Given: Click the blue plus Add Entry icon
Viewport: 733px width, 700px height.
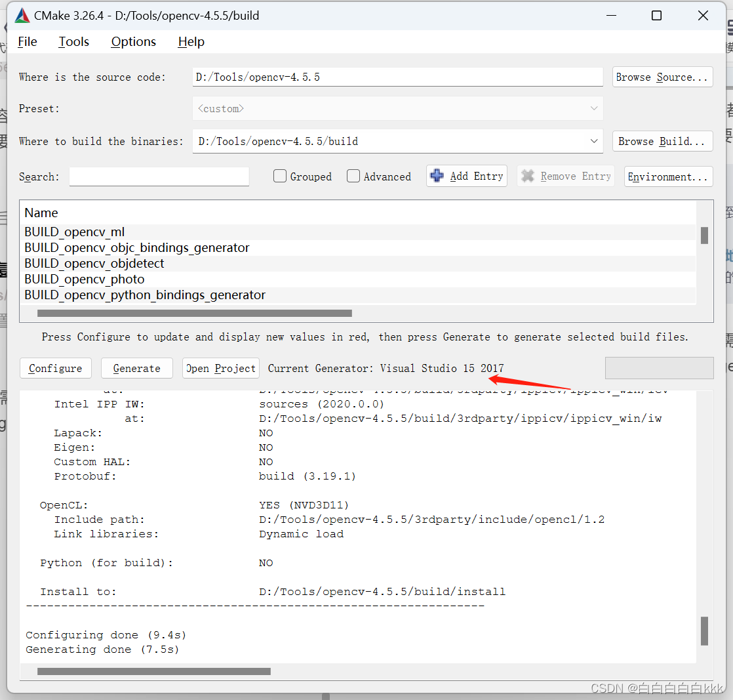Looking at the screenshot, I should 437,175.
